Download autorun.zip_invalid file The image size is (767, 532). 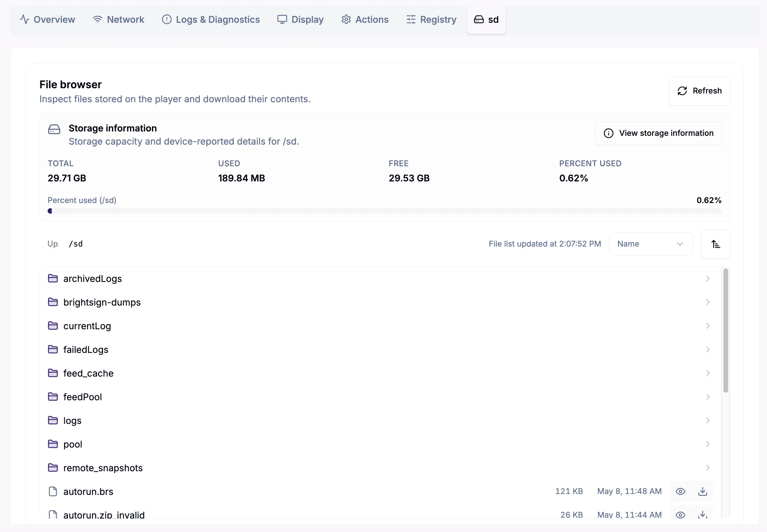coord(702,515)
